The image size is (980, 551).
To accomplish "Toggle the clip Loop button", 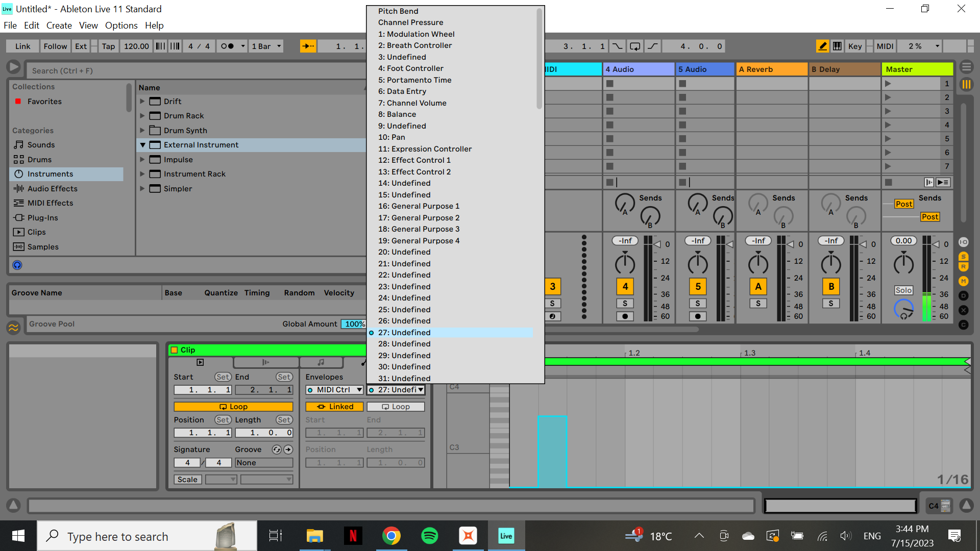I will [233, 407].
